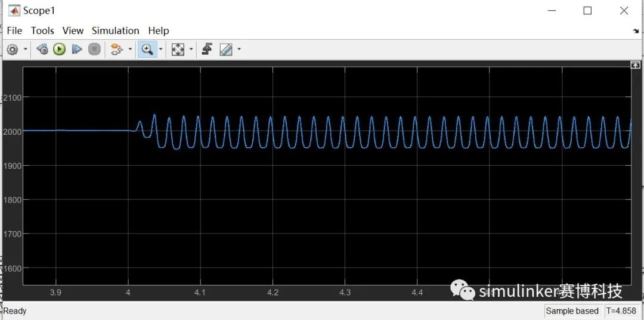644x320 pixels.
Task: Click the 2100 y-axis label
Action: click(x=12, y=98)
